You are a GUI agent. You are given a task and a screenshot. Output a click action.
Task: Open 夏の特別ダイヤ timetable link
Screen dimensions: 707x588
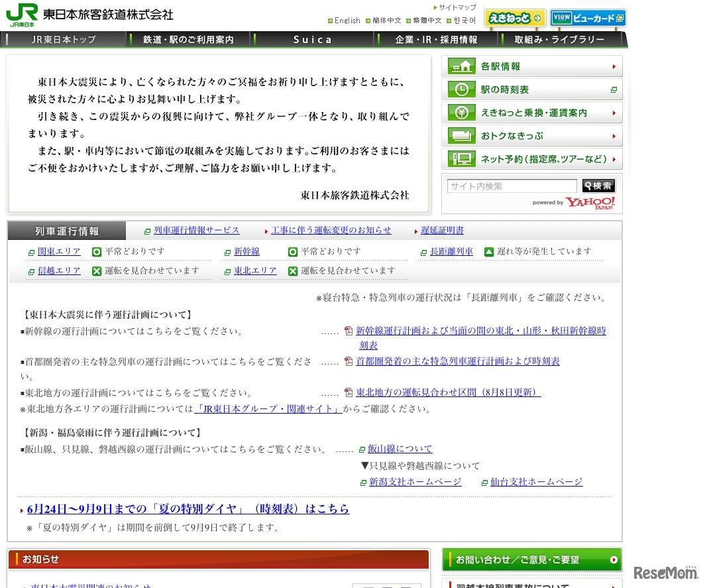pyautogui.click(x=188, y=509)
